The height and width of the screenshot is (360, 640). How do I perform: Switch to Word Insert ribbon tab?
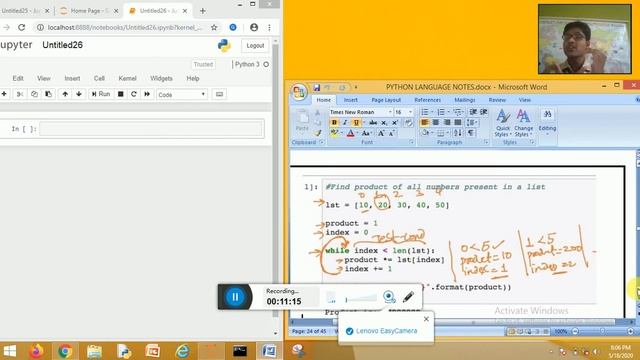tap(350, 100)
